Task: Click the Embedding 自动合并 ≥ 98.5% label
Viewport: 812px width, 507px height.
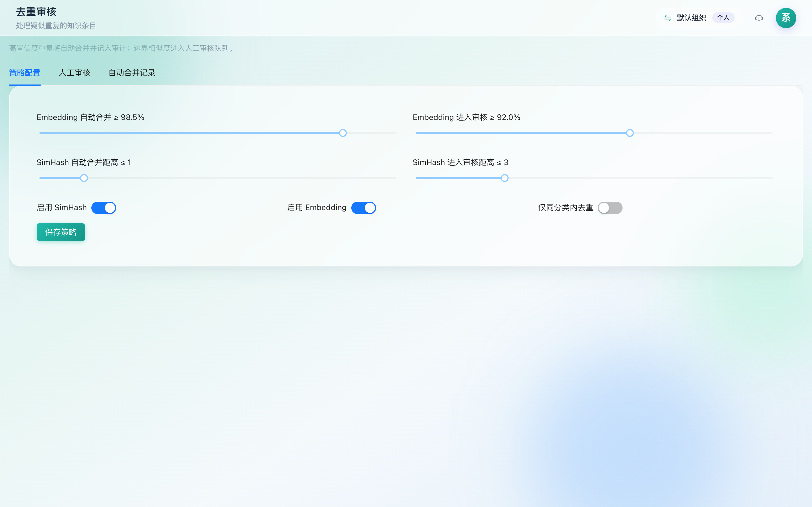Action: coord(90,117)
